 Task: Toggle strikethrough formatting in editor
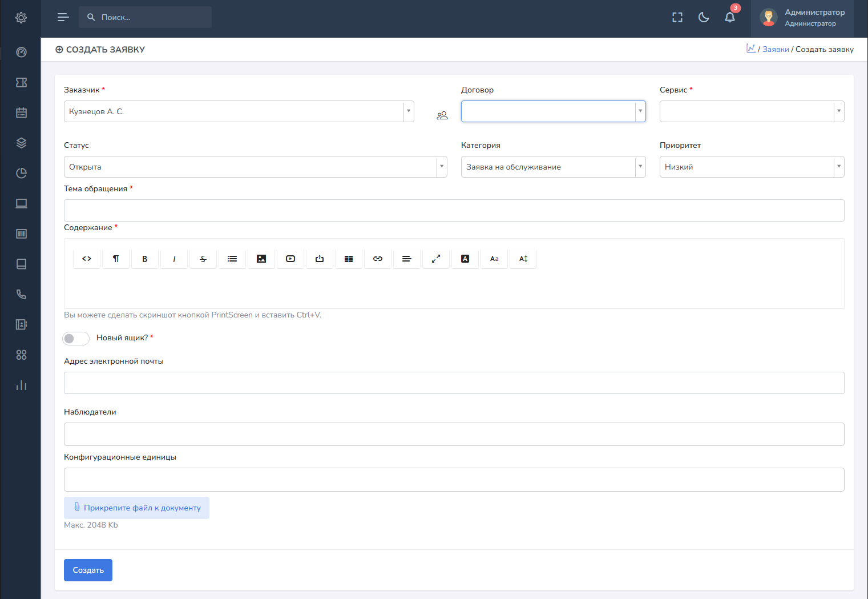coord(203,259)
